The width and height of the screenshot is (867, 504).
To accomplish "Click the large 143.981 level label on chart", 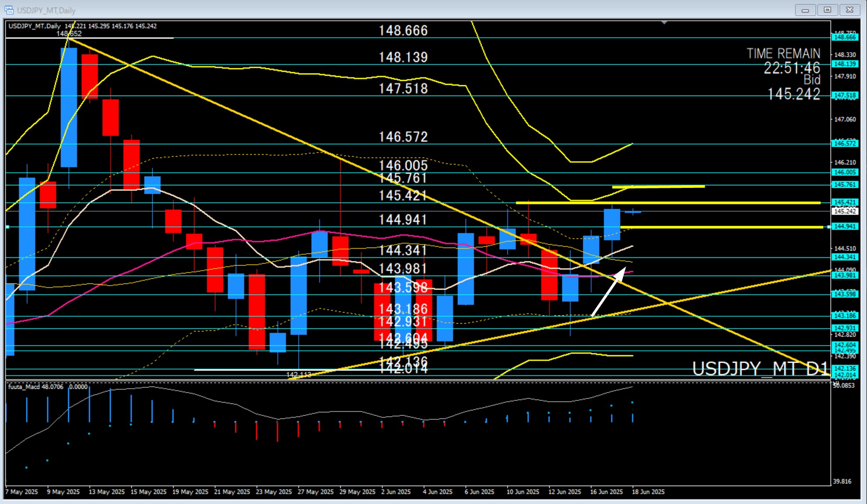I will coord(403,269).
